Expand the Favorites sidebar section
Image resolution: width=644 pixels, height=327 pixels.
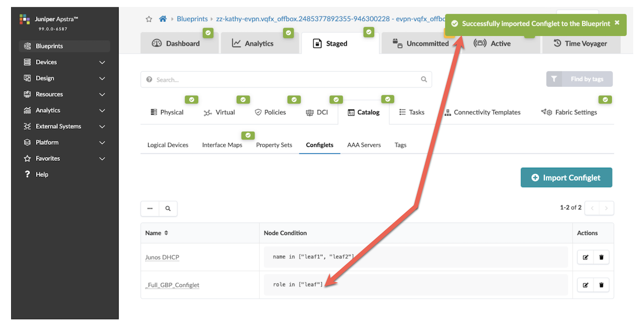101,158
